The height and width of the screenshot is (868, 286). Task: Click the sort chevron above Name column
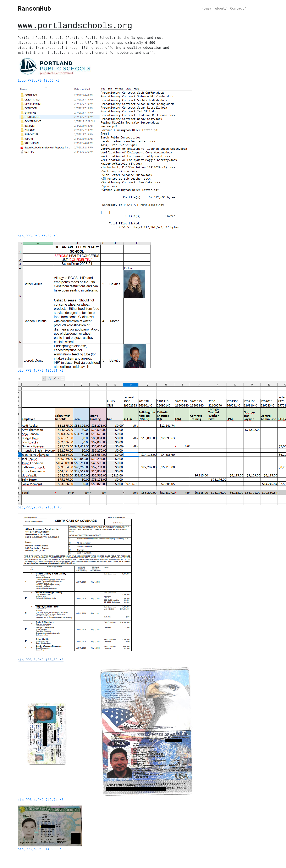(x=46, y=87)
